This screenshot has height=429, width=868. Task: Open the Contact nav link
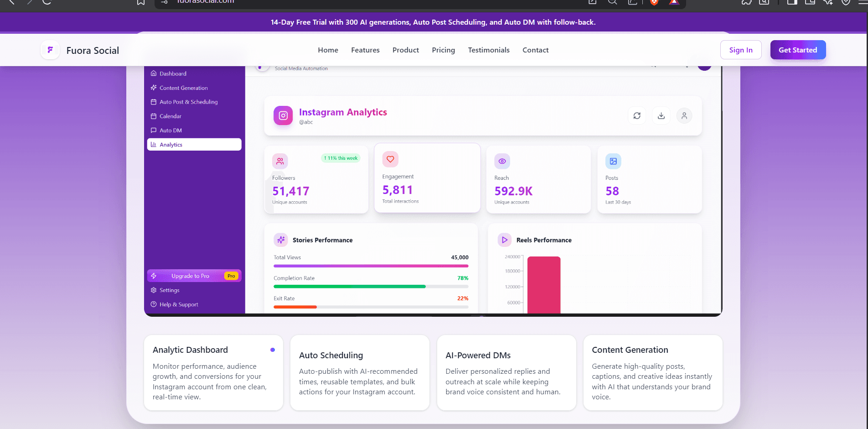(x=536, y=50)
